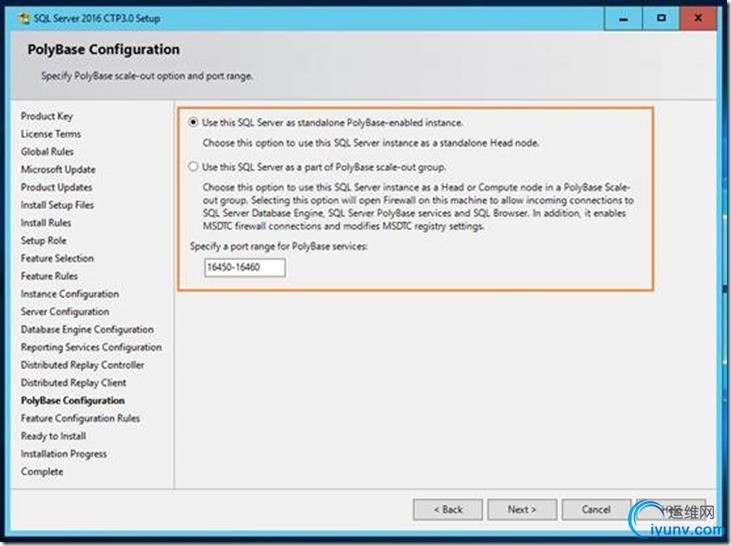Viewport: 731px width, 546px height.
Task: Select Setup Role in the sidebar
Action: click(43, 241)
